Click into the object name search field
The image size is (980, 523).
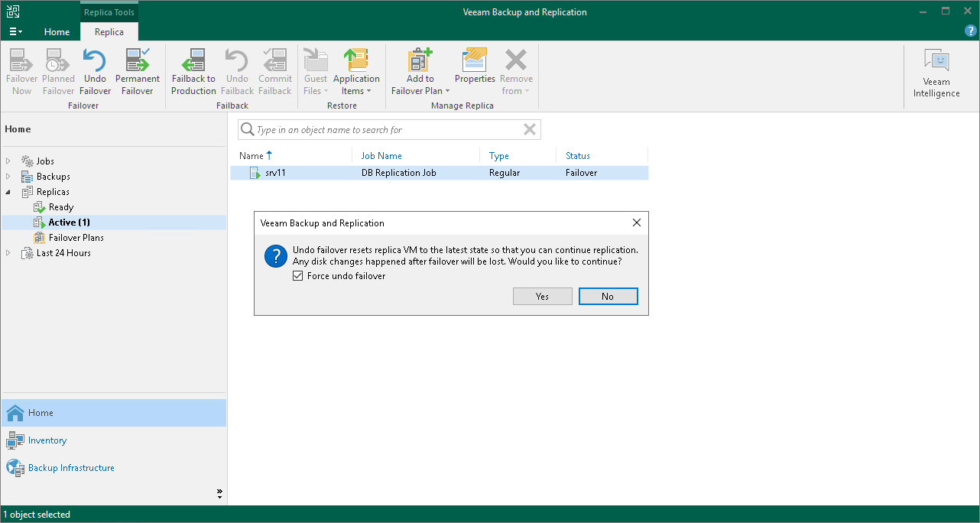coord(388,130)
